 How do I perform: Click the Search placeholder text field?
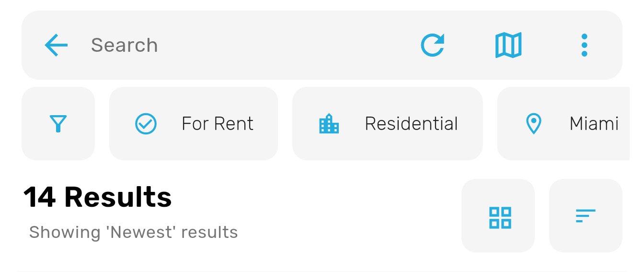124,45
